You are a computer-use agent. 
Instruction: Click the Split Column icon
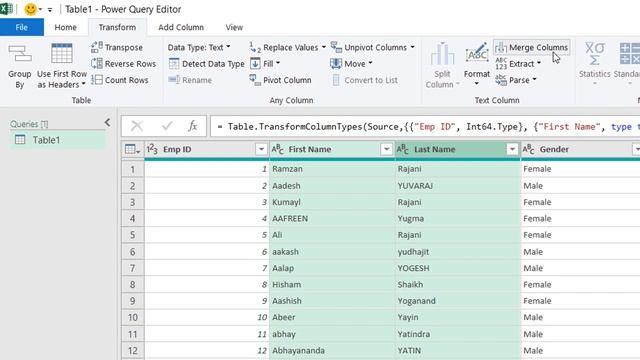pyautogui.click(x=442, y=54)
